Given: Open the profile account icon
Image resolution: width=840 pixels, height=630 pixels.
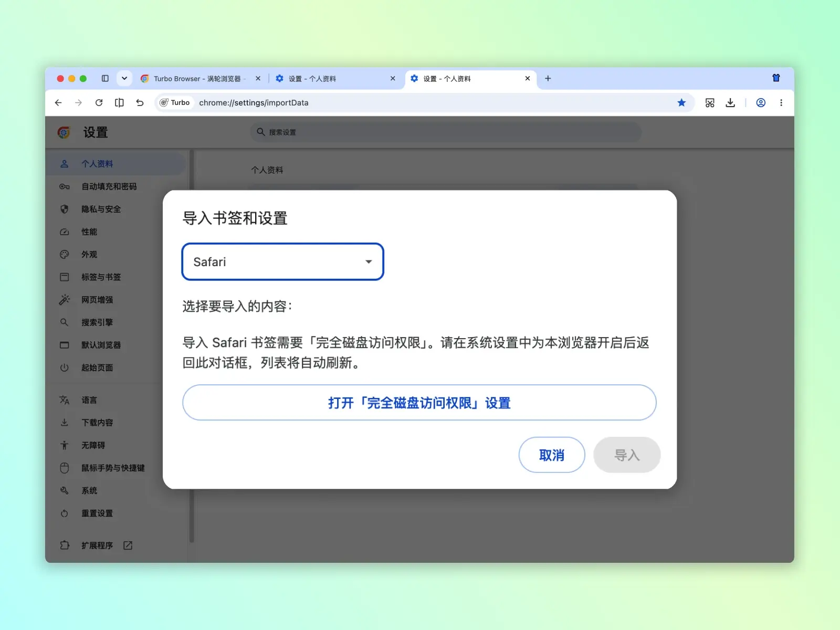Looking at the screenshot, I should point(761,103).
